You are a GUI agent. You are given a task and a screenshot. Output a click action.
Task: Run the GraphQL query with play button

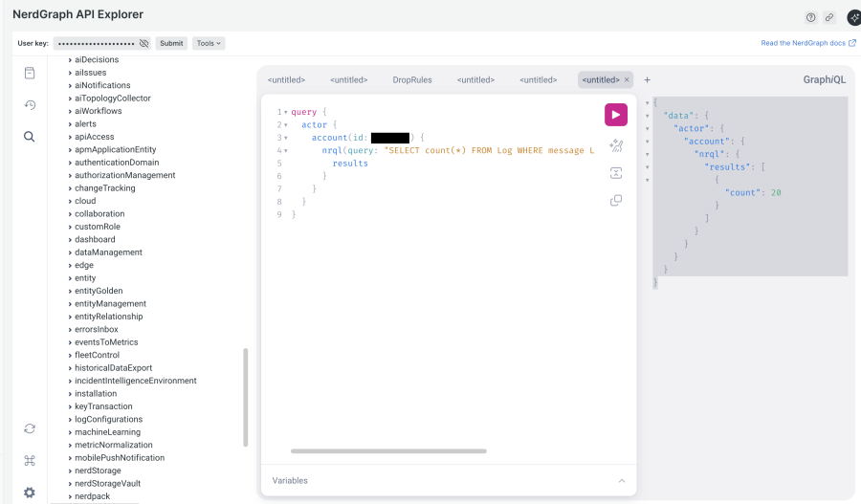click(615, 115)
